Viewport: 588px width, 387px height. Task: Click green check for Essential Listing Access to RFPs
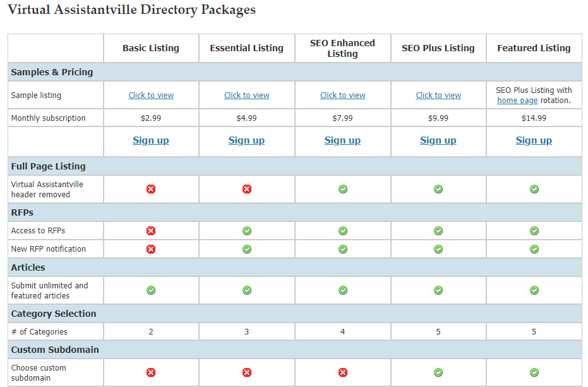tap(247, 231)
